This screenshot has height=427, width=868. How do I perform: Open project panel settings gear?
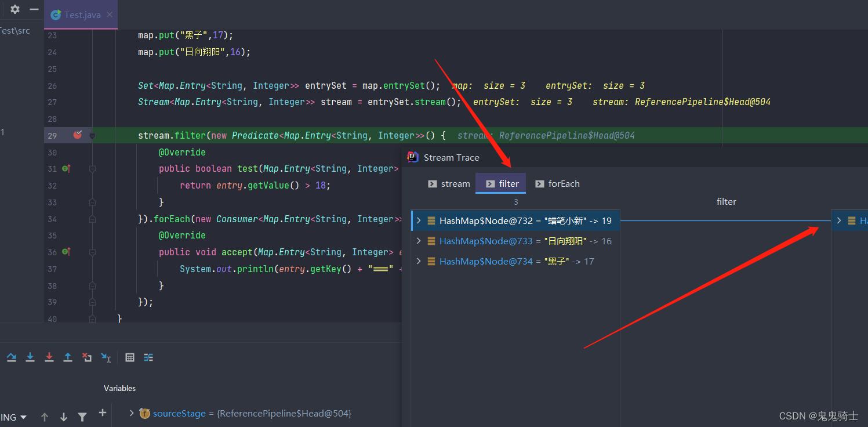[x=15, y=9]
